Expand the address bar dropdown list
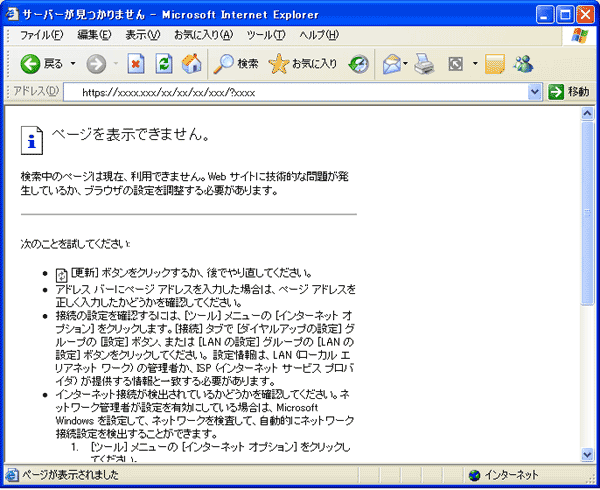The image size is (600, 490). 535,92
